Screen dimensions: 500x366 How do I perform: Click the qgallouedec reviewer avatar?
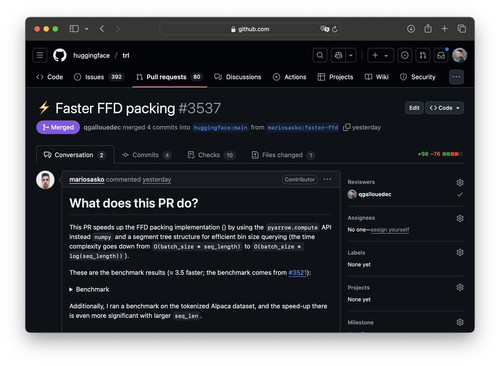pyautogui.click(x=352, y=194)
